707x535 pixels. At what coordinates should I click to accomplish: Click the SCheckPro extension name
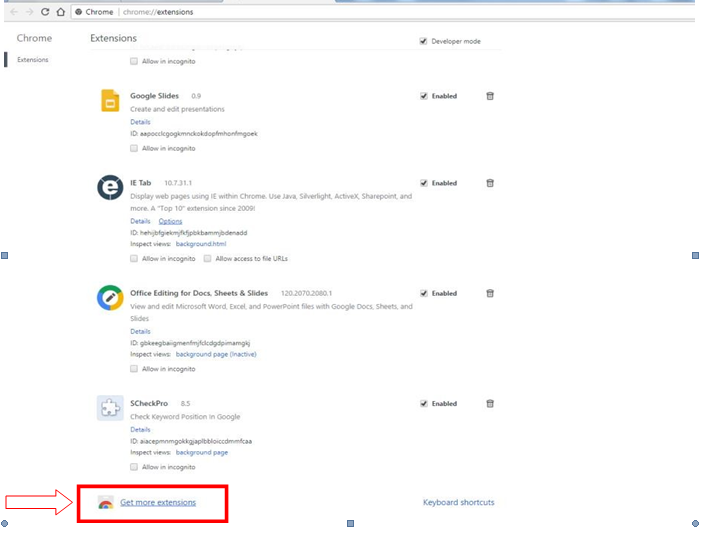pos(149,403)
